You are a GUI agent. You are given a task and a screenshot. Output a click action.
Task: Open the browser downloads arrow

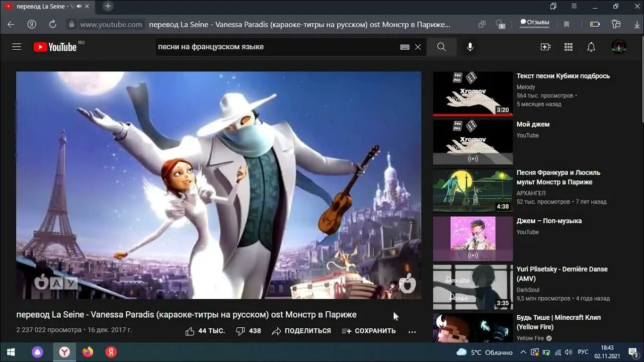click(x=637, y=24)
